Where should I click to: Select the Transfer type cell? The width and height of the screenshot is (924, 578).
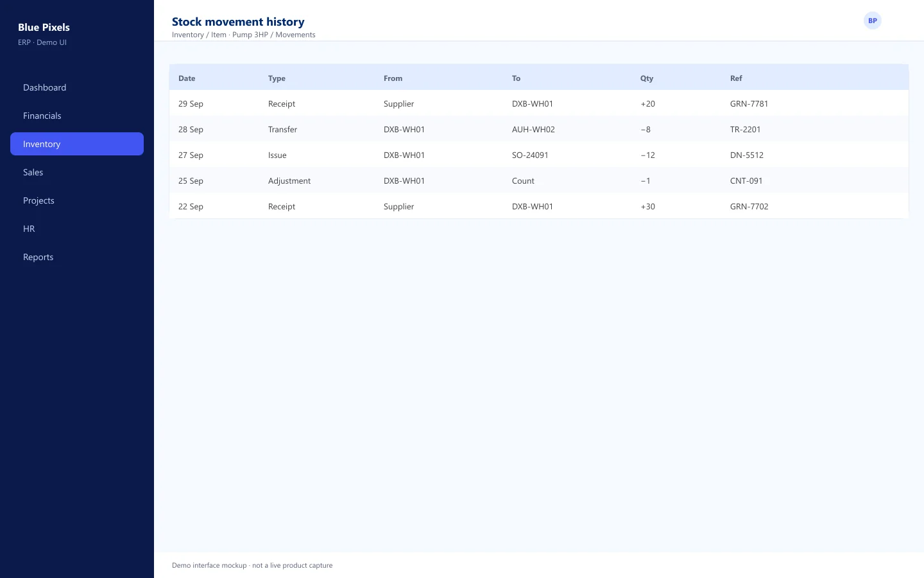pyautogui.click(x=282, y=129)
